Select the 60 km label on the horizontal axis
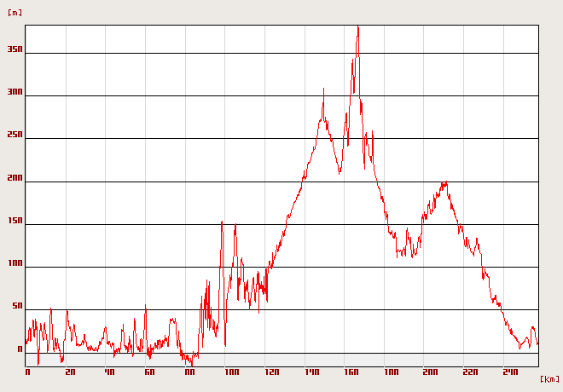 (150, 372)
